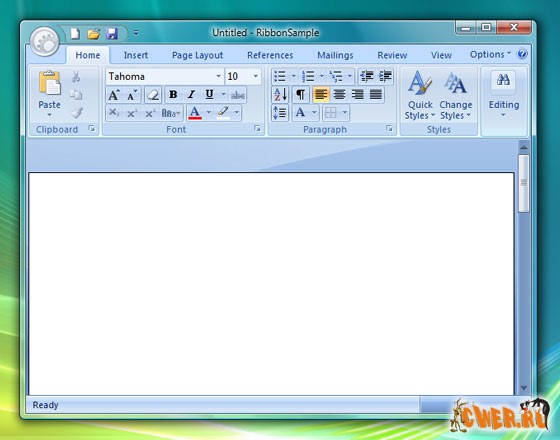Click the blue Help question mark

[x=522, y=54]
